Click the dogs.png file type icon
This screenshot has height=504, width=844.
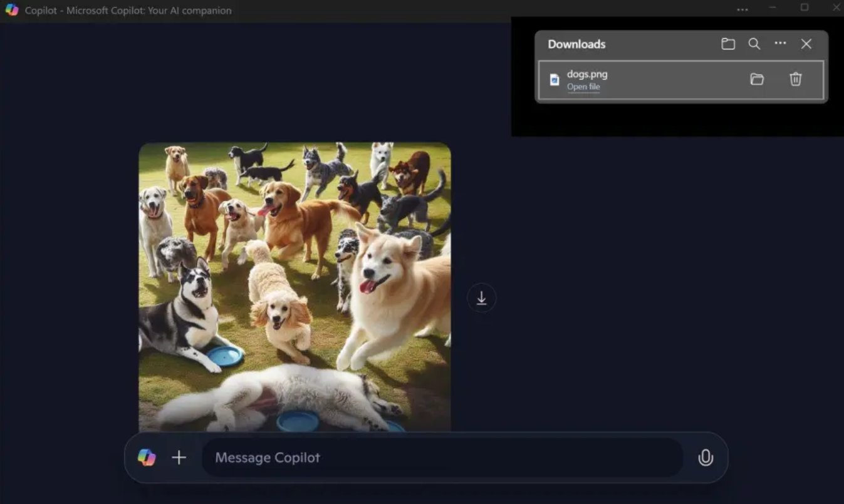pyautogui.click(x=554, y=80)
